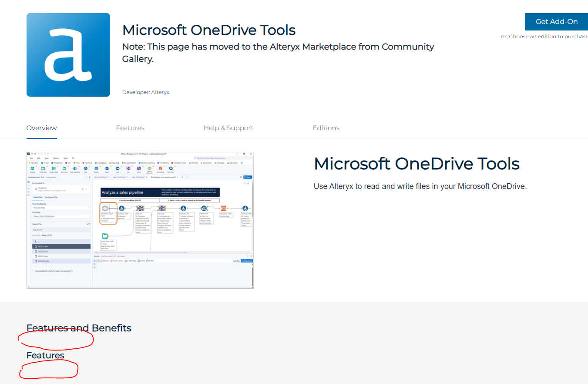
Task: Select the Join tool icon
Action: 128,169
